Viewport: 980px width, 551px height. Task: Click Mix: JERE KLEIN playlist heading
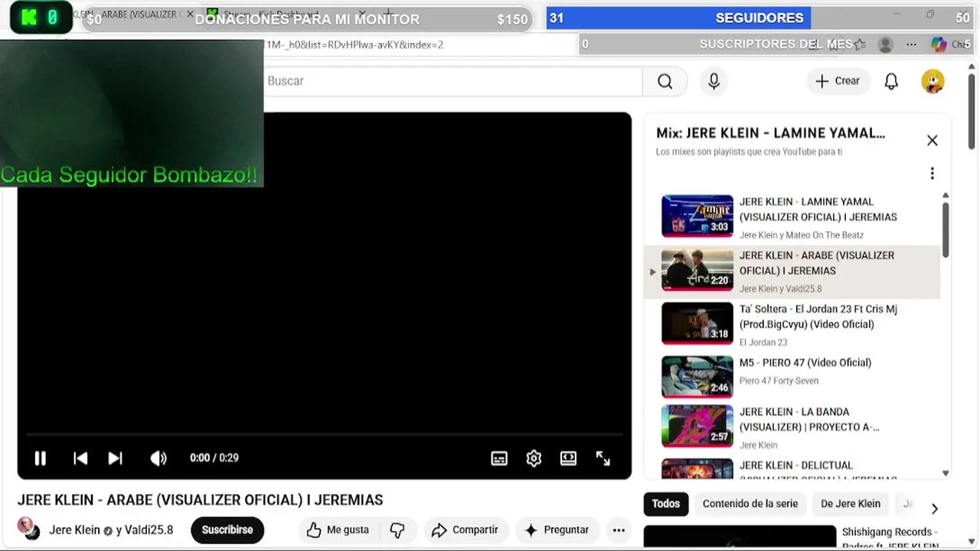tap(770, 133)
